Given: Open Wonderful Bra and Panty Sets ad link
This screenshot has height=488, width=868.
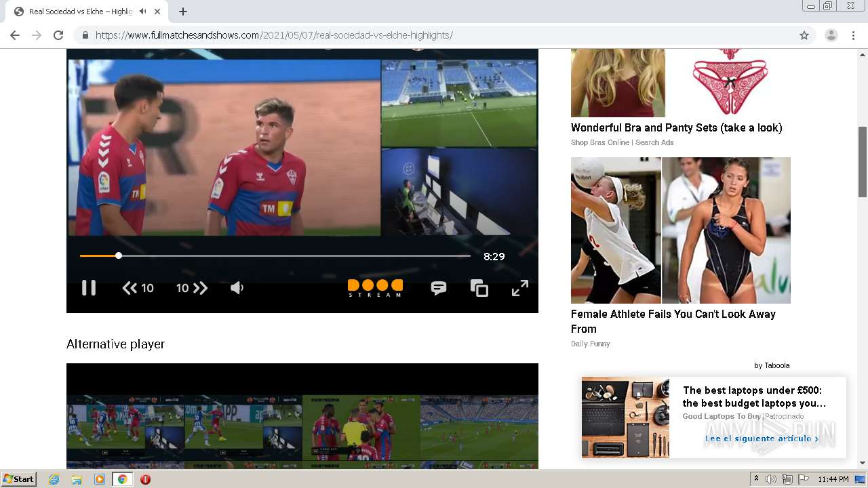Looking at the screenshot, I should click(x=676, y=127).
